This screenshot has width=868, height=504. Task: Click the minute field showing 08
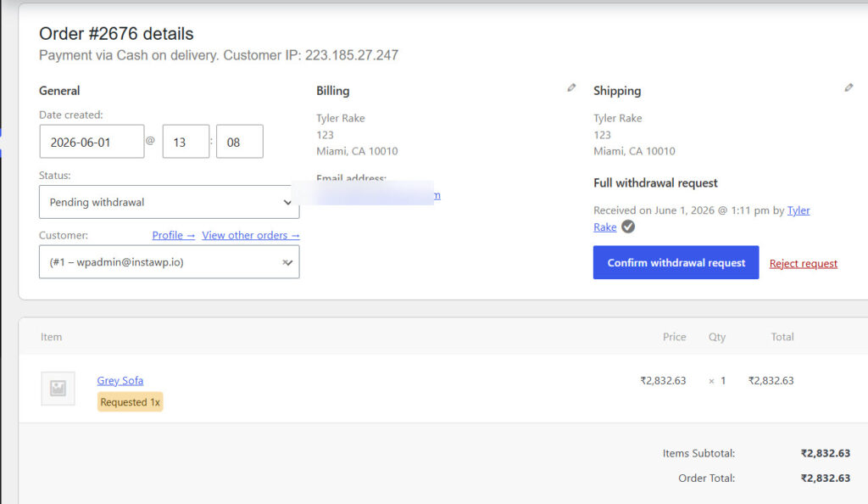click(x=240, y=142)
